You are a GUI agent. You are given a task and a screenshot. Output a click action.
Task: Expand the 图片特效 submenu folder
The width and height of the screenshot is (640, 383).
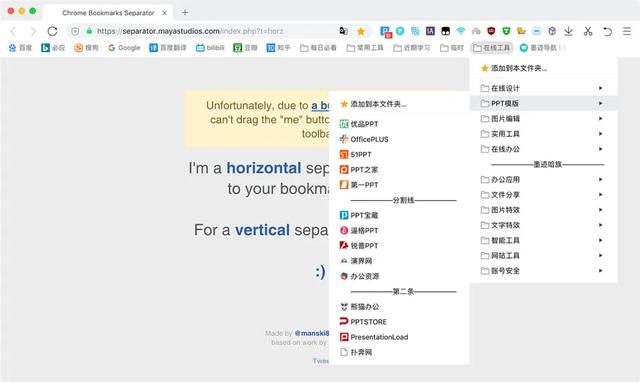click(x=543, y=210)
